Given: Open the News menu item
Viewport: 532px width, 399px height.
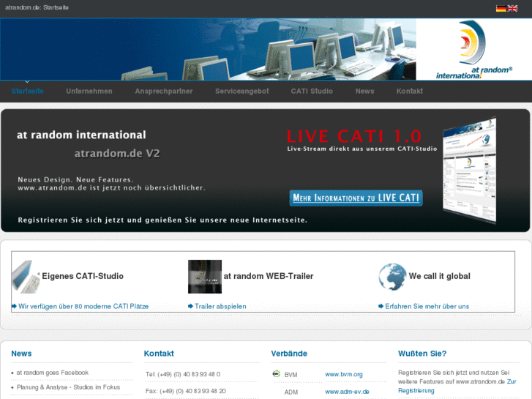Looking at the screenshot, I should point(364,91).
